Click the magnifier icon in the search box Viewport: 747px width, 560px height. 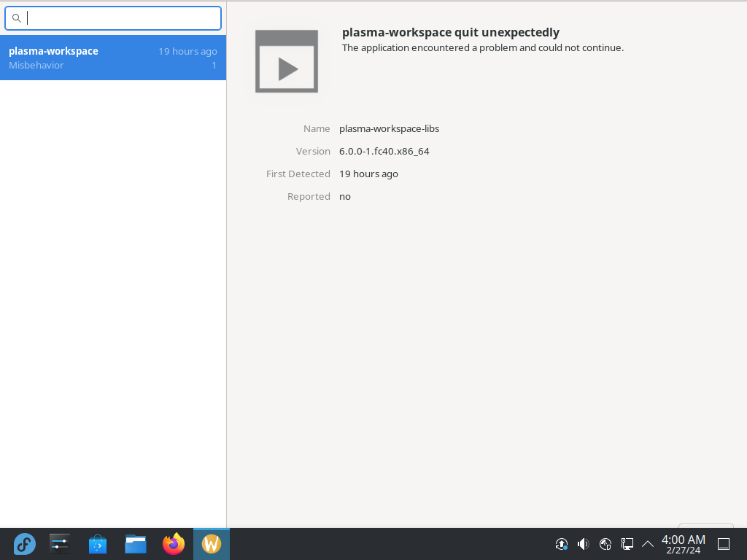pyautogui.click(x=17, y=18)
